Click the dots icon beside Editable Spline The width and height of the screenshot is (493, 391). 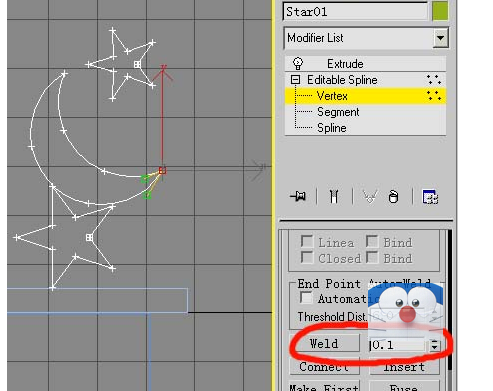tap(434, 80)
